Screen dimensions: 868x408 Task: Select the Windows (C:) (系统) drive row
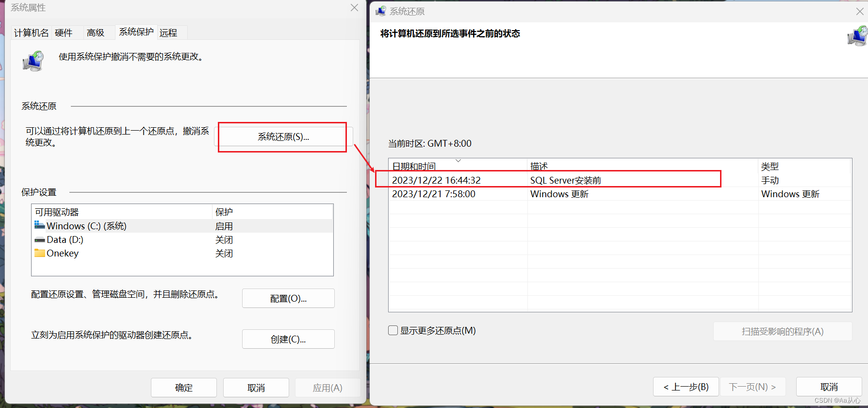pyautogui.click(x=182, y=226)
